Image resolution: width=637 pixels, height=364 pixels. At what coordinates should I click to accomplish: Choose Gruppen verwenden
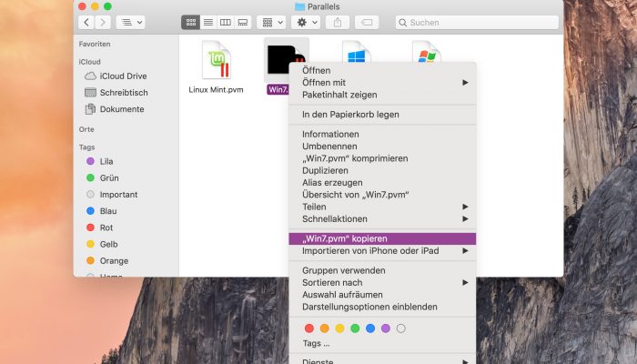(382, 270)
